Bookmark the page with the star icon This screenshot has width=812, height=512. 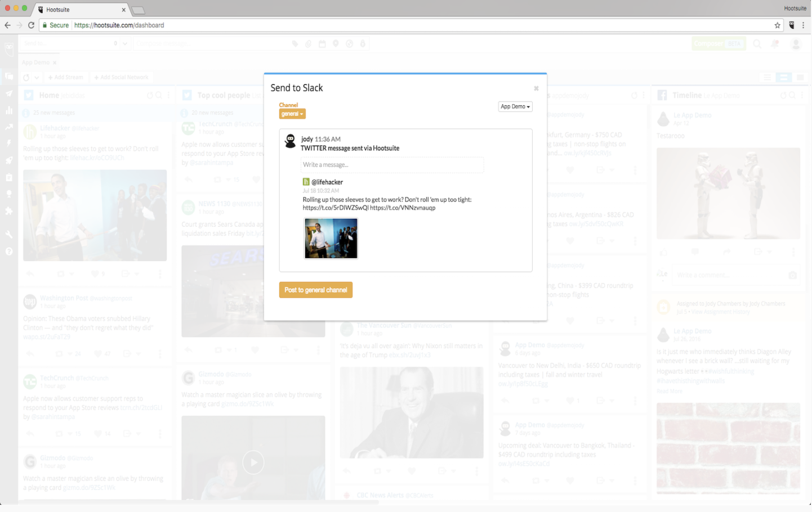tap(778, 25)
